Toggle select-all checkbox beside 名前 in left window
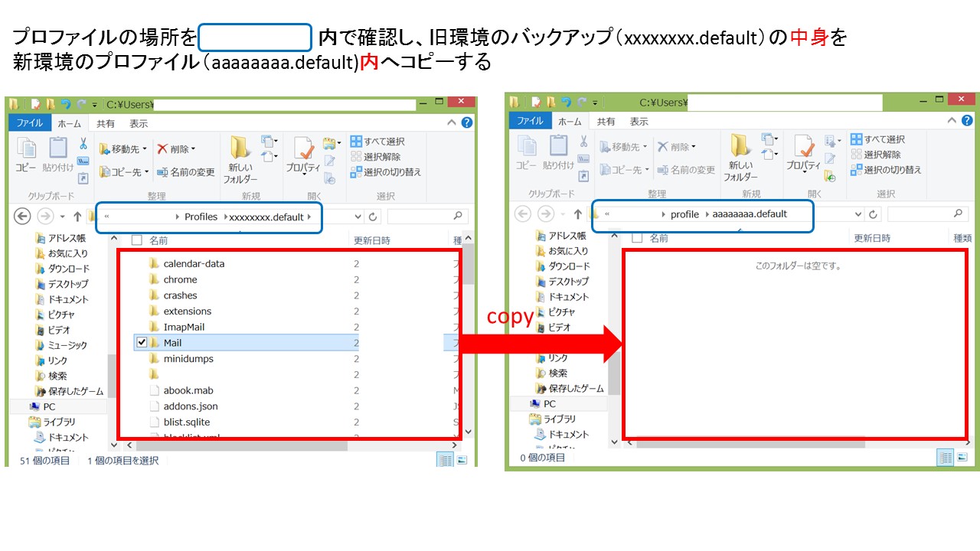 (137, 240)
